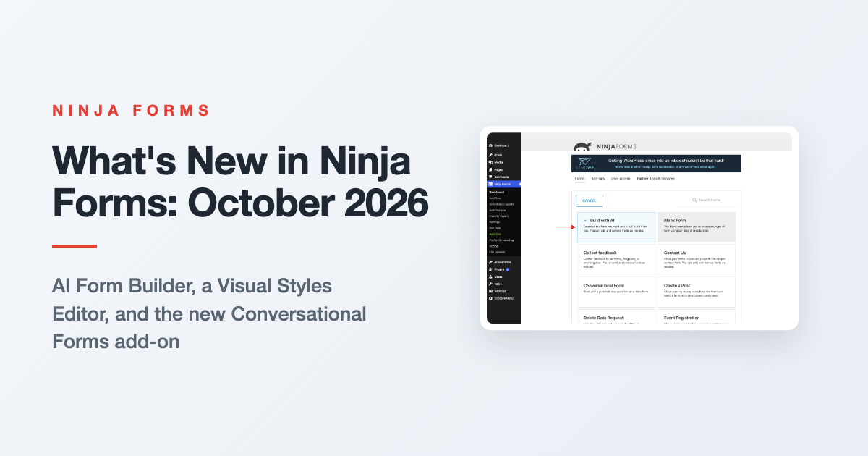Click the Comments bubble icon
The height and width of the screenshot is (456, 868).
coord(490,177)
